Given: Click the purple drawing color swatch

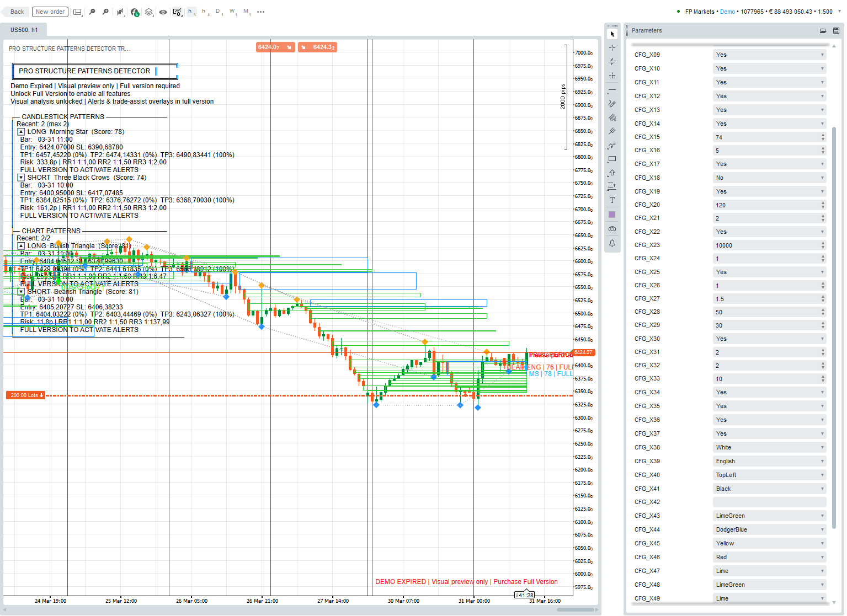Looking at the screenshot, I should tap(612, 215).
